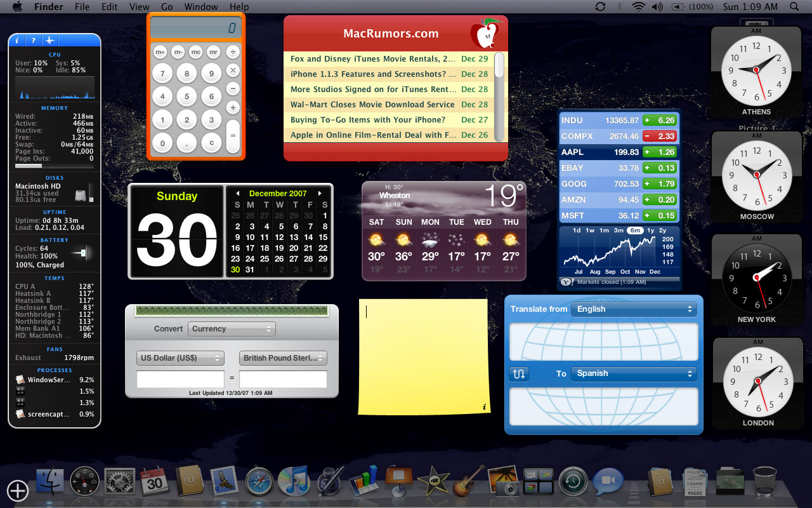
Task: Open iCal from the Dock
Action: click(x=154, y=482)
